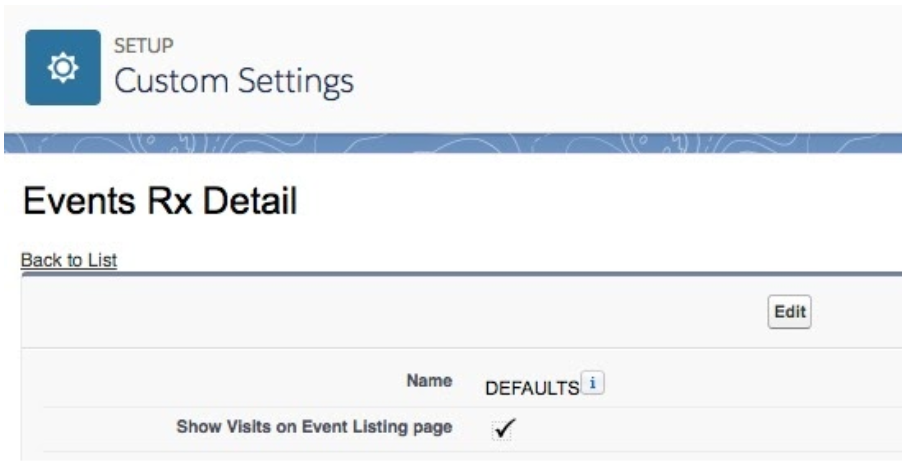The width and height of the screenshot is (910, 467).
Task: Click the Custom Settings page title
Action: [234, 80]
